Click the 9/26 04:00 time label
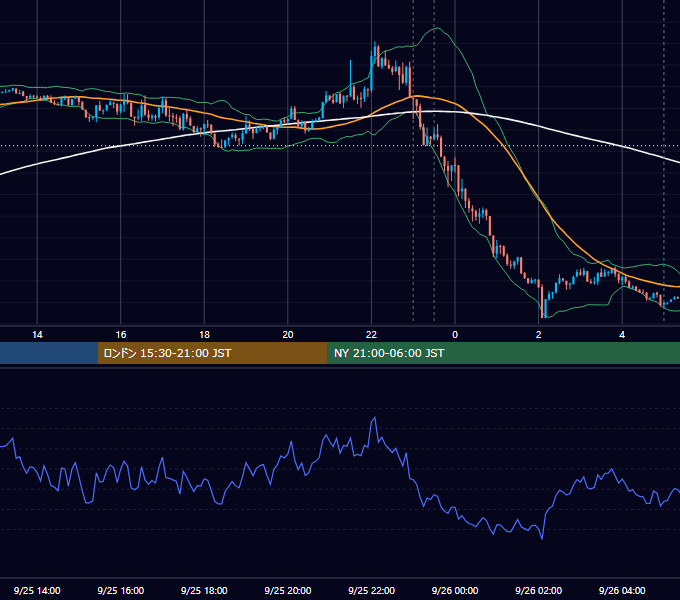 coord(622,590)
